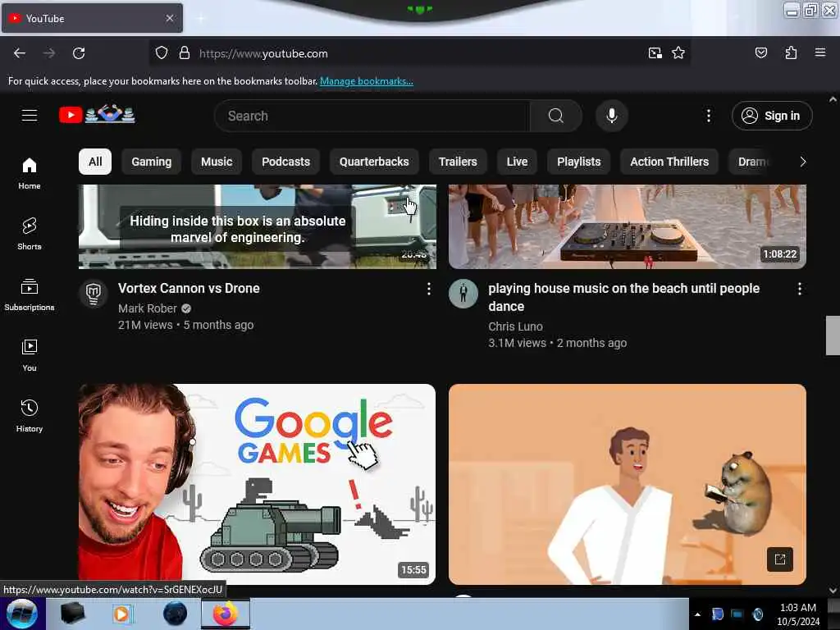The image size is (840, 630).
Task: Bookmark this page with star icon
Action: pyautogui.click(x=678, y=53)
